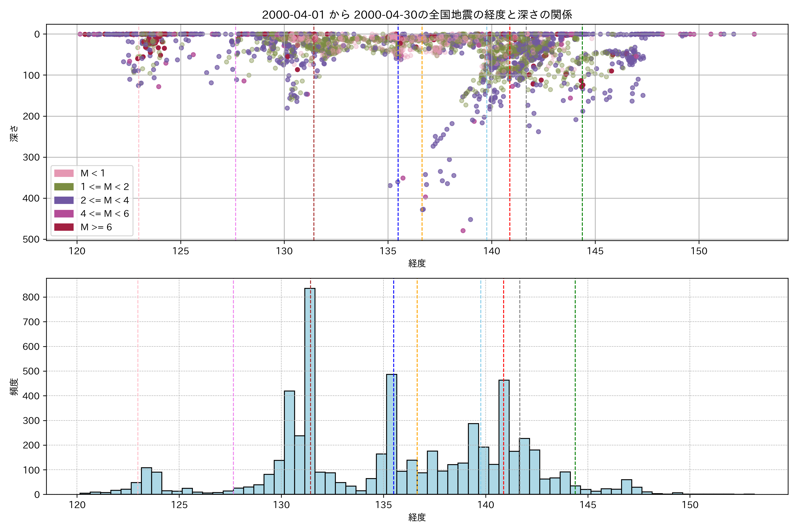Click the purple 2 <= M < 4 swatch
This screenshot has height=532, width=798.
coord(64,200)
